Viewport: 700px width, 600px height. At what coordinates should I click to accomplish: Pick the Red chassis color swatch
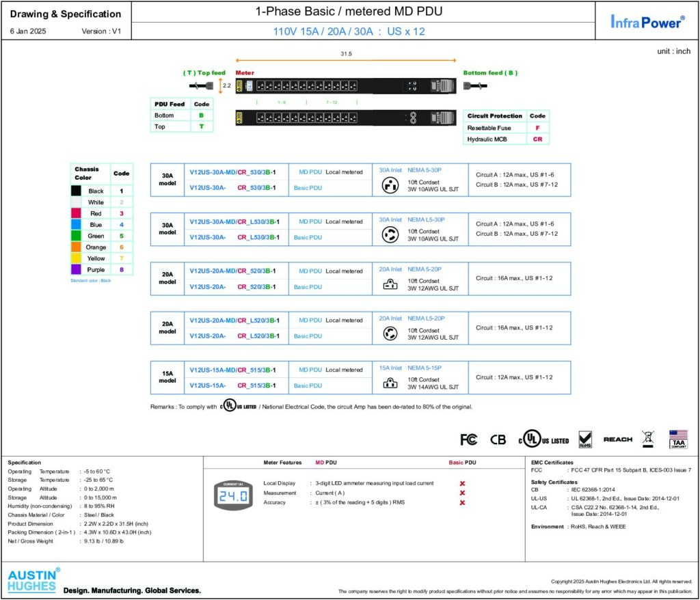coord(77,213)
